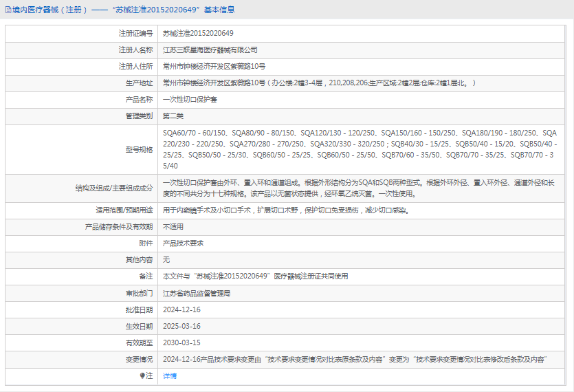Select registrant name 江苏三联星海医疗器械有限公司
Screen dimensions: 574x392
[210, 50]
